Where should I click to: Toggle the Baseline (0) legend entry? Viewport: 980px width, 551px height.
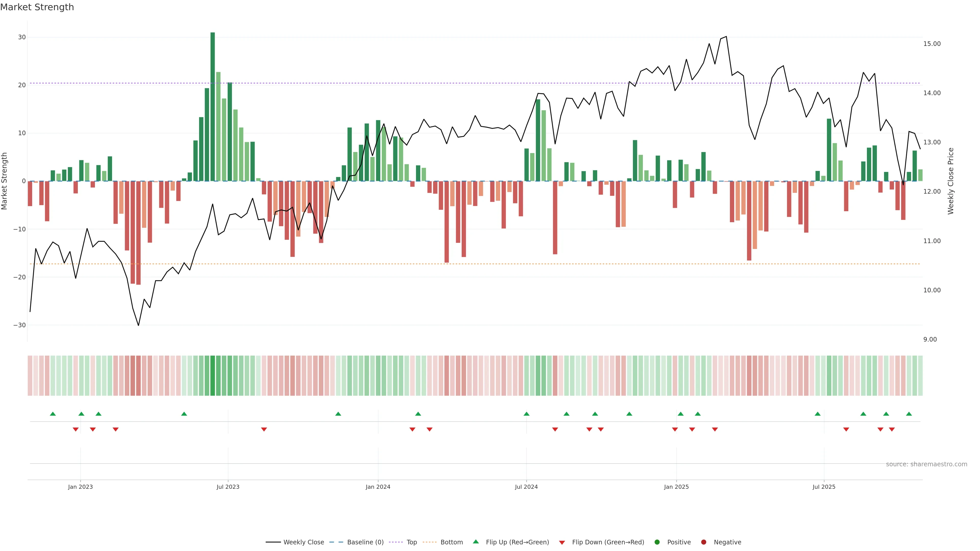coord(365,542)
